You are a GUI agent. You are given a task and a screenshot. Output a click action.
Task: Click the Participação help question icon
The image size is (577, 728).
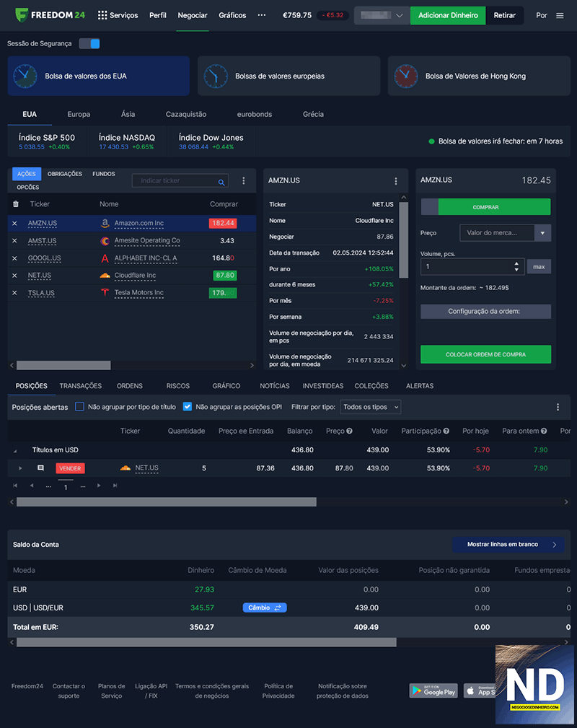click(446, 431)
